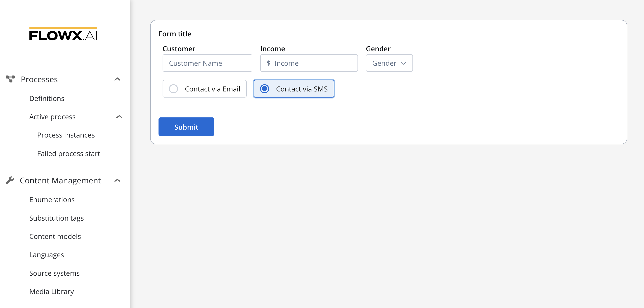The height and width of the screenshot is (308, 644).
Task: Open the Gender dropdown
Action: [x=389, y=63]
